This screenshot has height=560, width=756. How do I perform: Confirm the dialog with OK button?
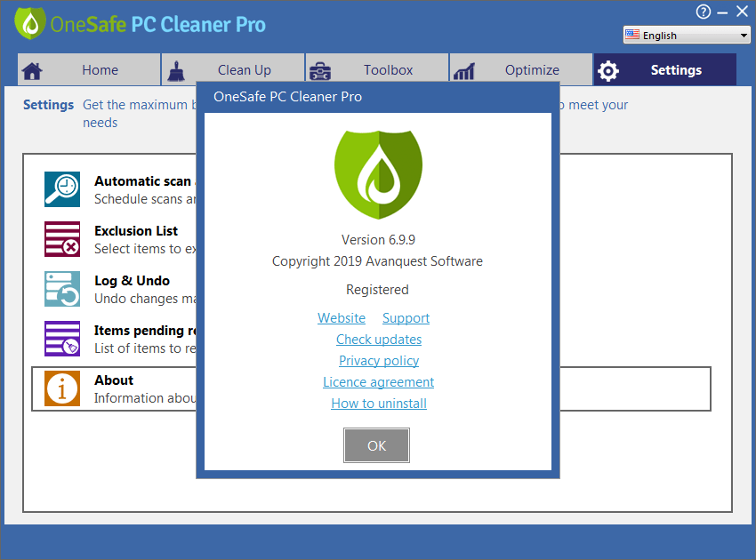coord(376,445)
